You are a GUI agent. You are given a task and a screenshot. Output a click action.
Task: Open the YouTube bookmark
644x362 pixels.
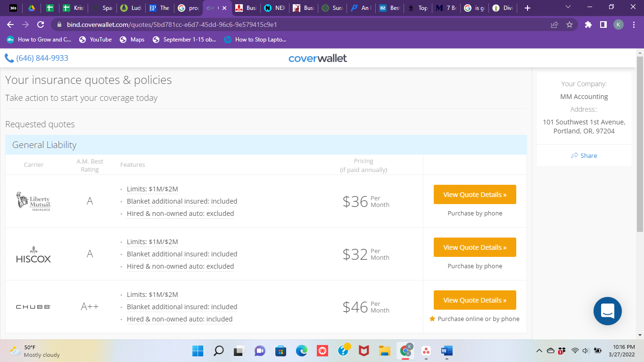coord(96,40)
